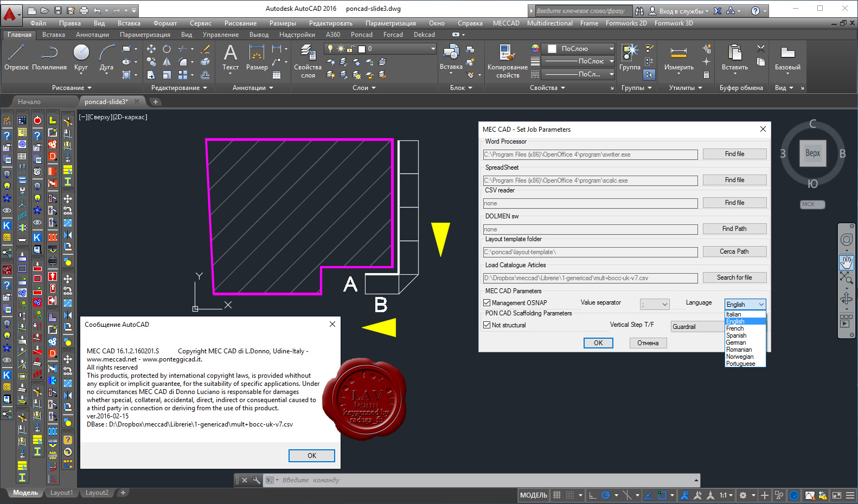Open the Рисование menu
This screenshot has width=858, height=504.
240,23
